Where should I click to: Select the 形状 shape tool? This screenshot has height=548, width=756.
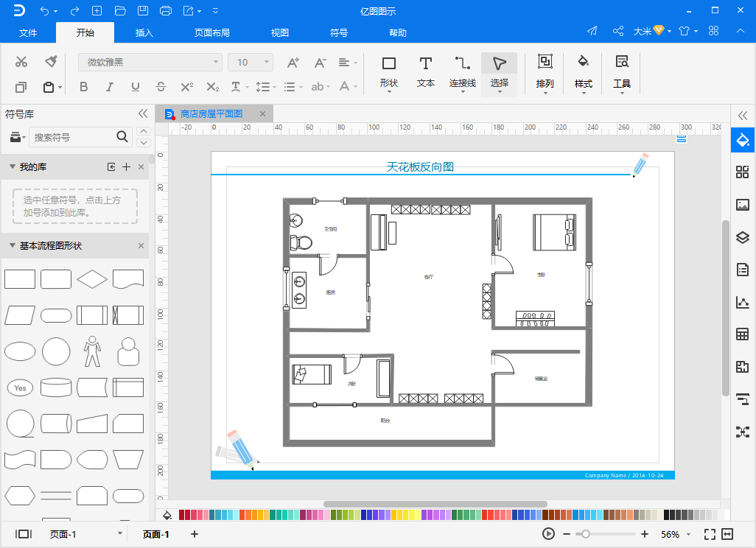pyautogui.click(x=388, y=73)
